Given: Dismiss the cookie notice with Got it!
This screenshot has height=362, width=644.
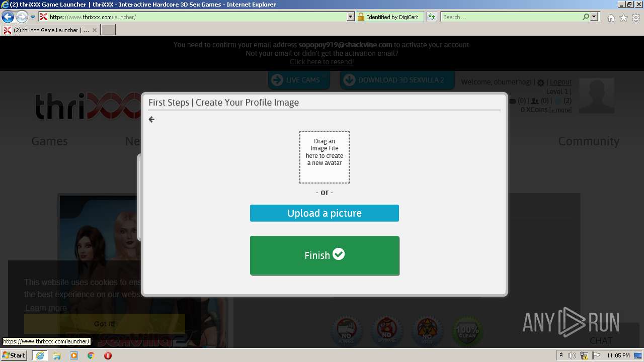Looking at the screenshot, I should point(105,324).
